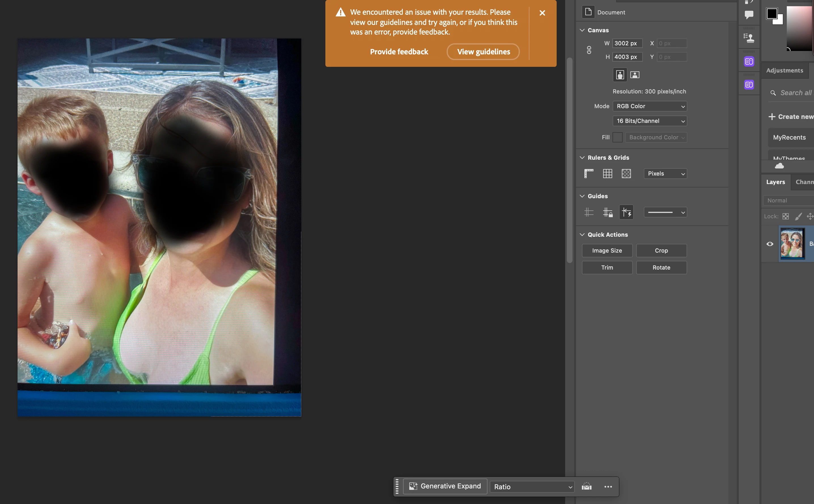Image resolution: width=814 pixels, height=504 pixels.
Task: Toggle the pixel grid checkerboard icon
Action: [626, 173]
